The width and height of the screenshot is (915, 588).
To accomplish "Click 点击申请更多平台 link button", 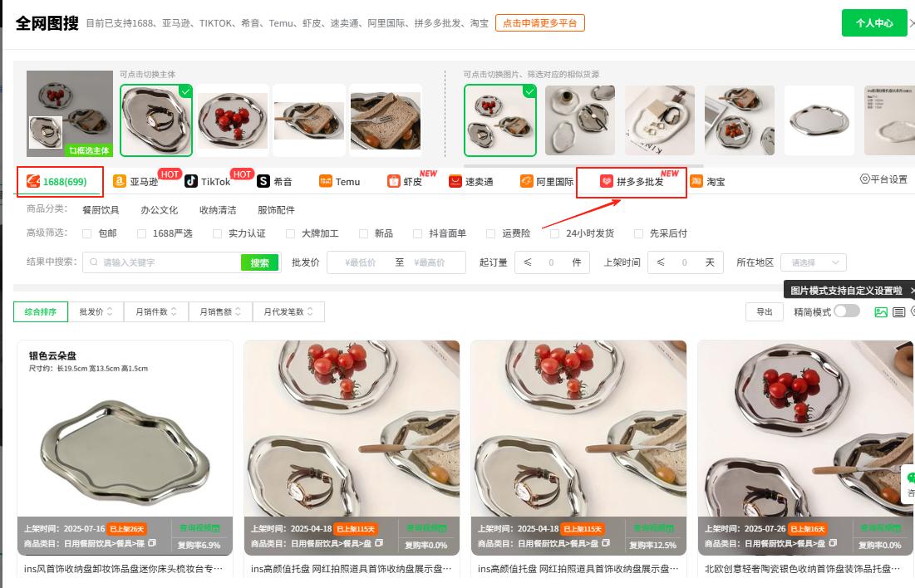I will [x=540, y=22].
